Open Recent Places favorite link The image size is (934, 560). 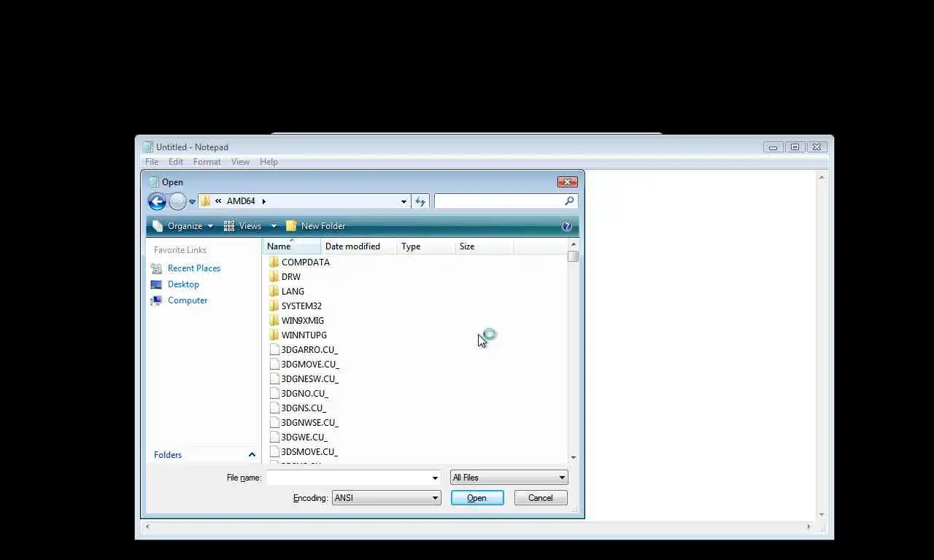click(194, 268)
